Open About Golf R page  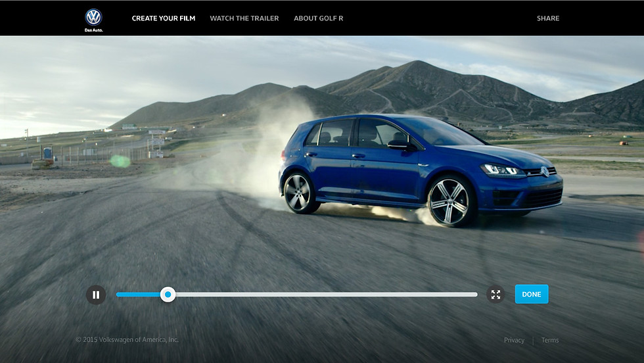click(318, 18)
